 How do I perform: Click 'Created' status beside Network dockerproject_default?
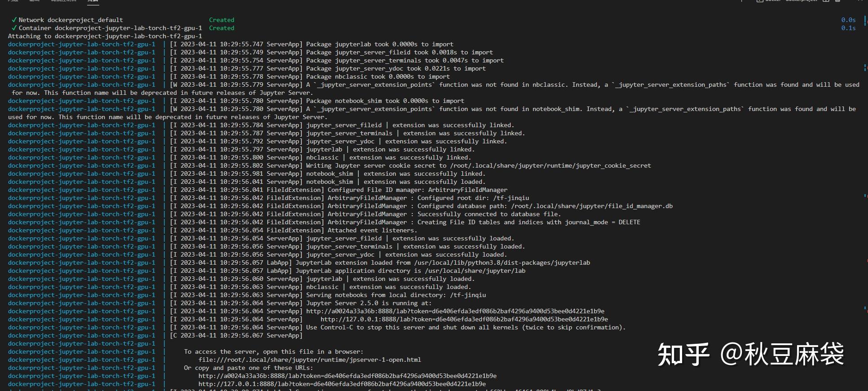(221, 20)
